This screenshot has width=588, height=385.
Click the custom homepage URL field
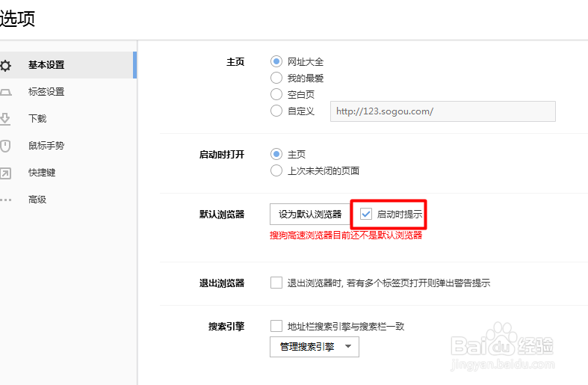tap(443, 111)
